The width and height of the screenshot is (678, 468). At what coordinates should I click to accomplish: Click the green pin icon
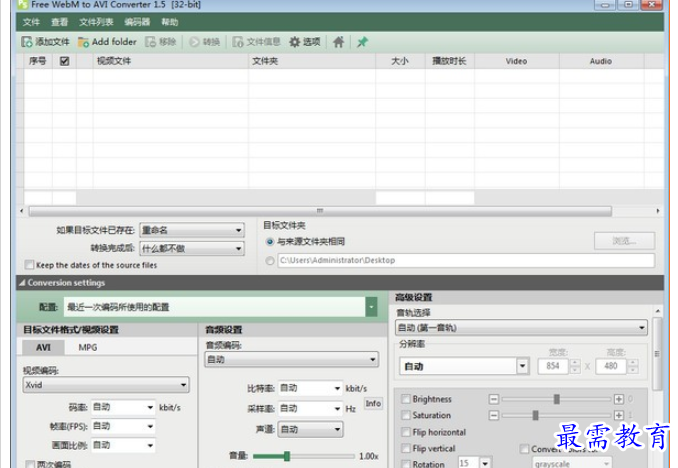point(362,42)
